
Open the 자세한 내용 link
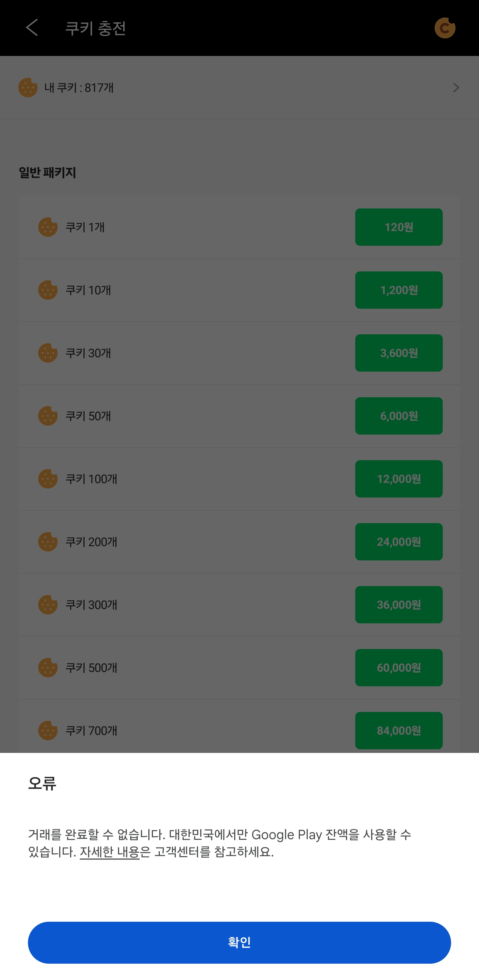[x=109, y=852]
